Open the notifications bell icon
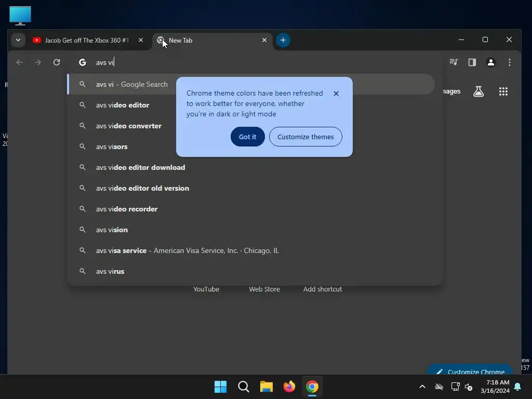The height and width of the screenshot is (399, 532). coord(518,387)
